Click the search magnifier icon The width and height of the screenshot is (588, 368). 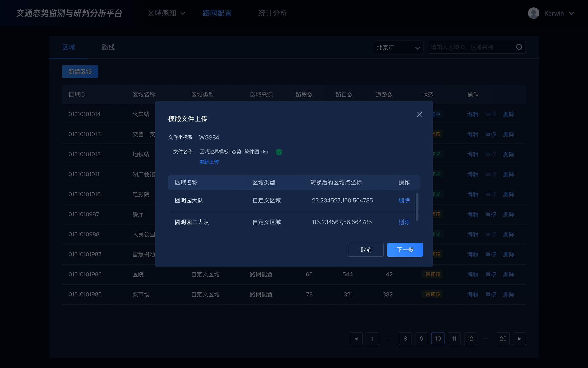[519, 47]
